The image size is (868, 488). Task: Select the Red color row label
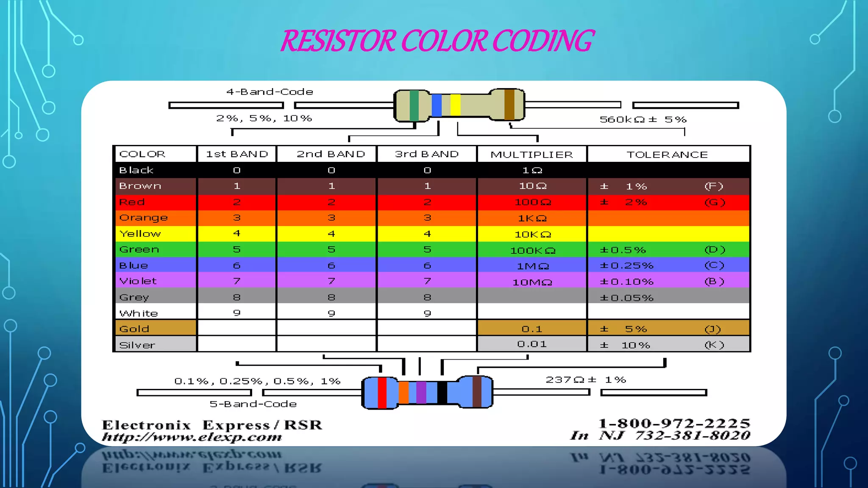tap(132, 202)
